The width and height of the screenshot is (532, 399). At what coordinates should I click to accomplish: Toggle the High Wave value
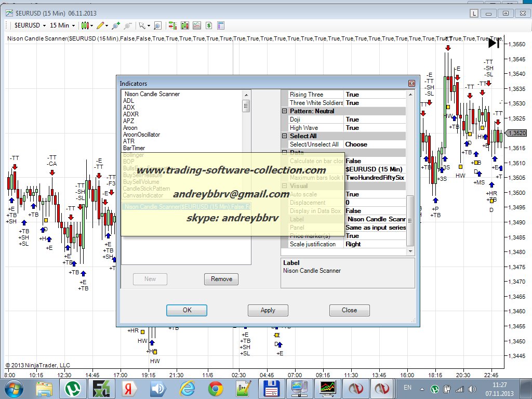coord(374,128)
